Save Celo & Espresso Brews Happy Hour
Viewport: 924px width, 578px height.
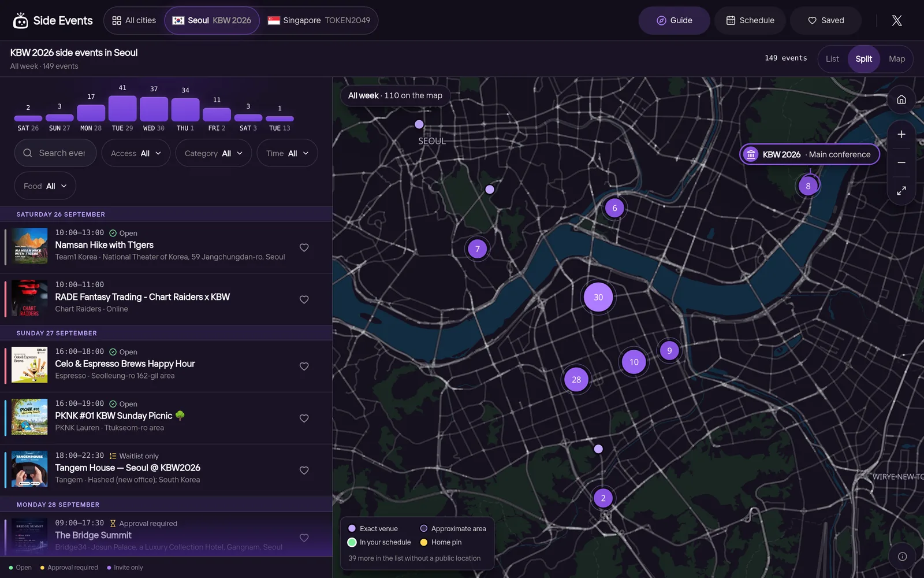click(304, 366)
